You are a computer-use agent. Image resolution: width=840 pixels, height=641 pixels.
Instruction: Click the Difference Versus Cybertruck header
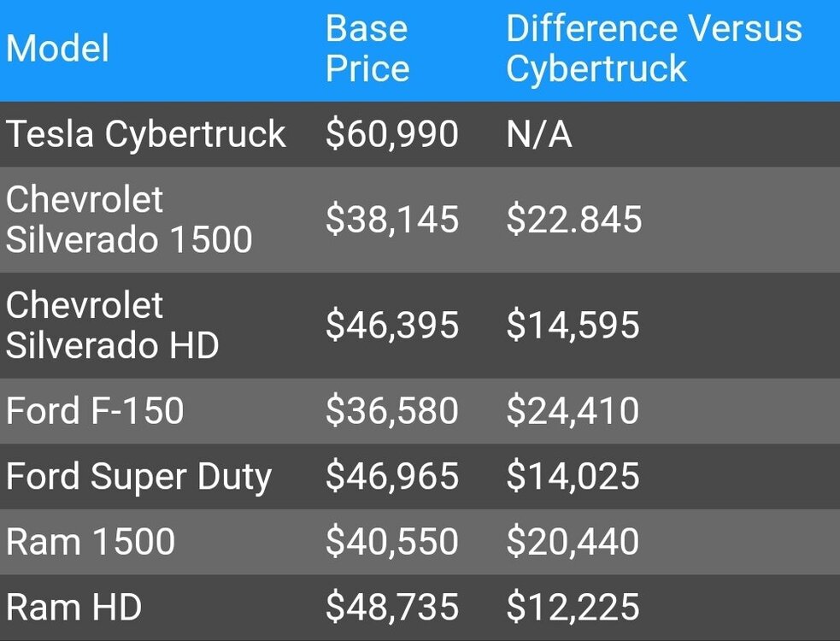(654, 48)
